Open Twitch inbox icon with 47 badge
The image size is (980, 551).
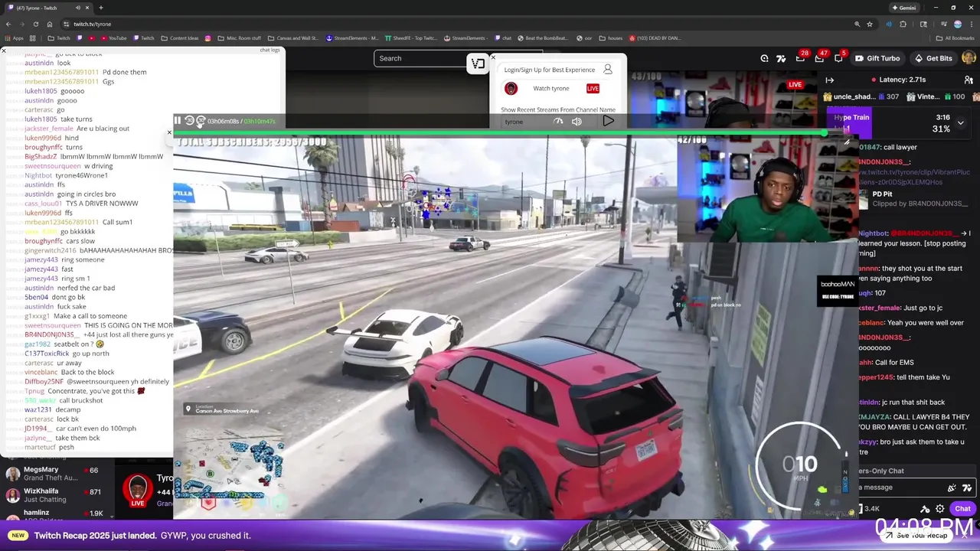pos(819,58)
